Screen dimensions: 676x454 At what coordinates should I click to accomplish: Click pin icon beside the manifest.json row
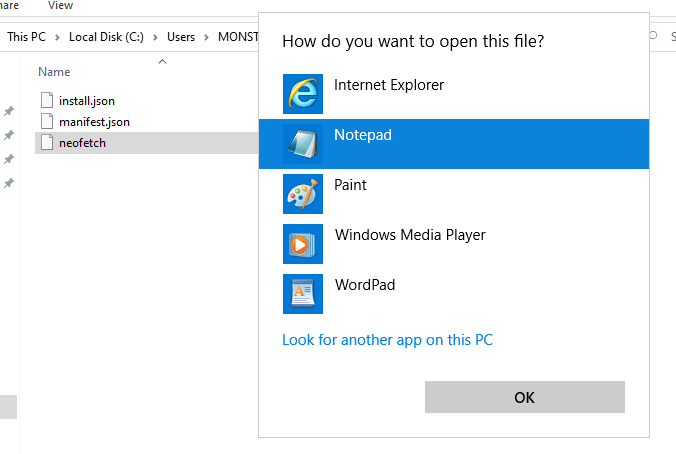(9, 135)
